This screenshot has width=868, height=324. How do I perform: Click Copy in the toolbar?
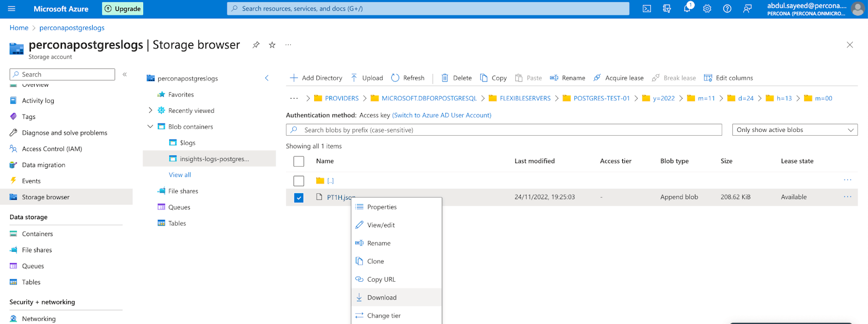pos(493,78)
